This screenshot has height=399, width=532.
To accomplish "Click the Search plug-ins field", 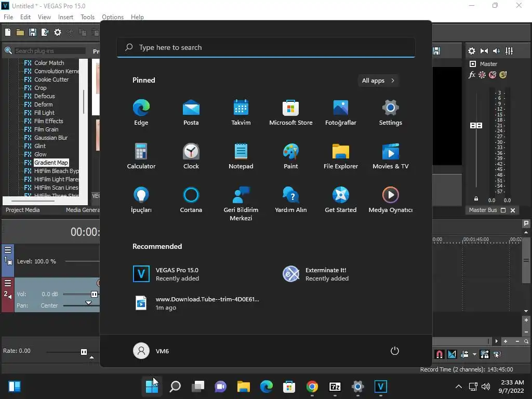I will pos(49,51).
